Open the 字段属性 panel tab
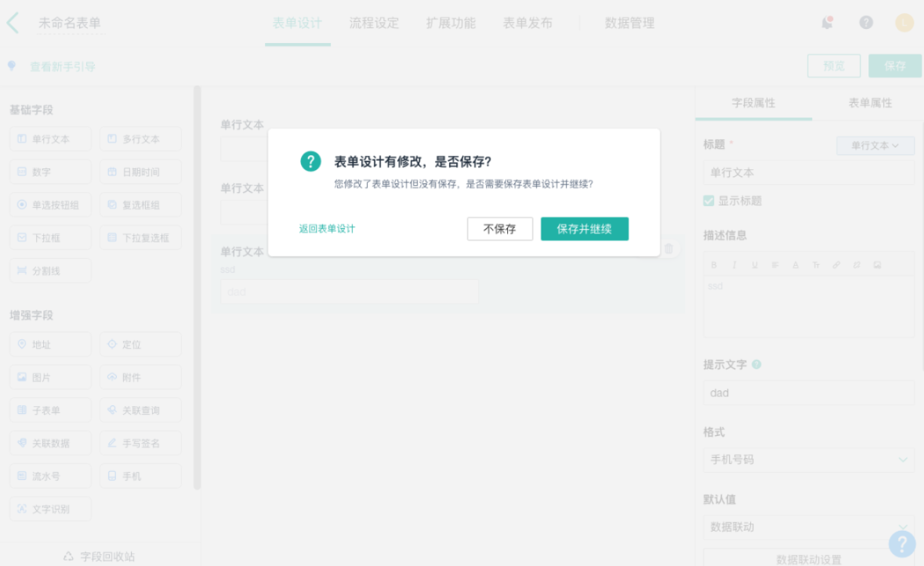Viewport: 924px width, 566px height. coord(754,103)
